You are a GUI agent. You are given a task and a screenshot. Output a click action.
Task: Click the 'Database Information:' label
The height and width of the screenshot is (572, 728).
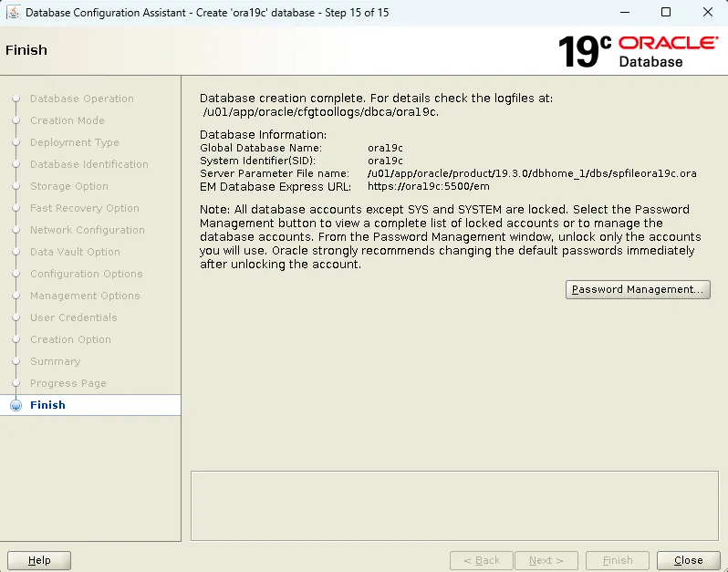point(264,135)
